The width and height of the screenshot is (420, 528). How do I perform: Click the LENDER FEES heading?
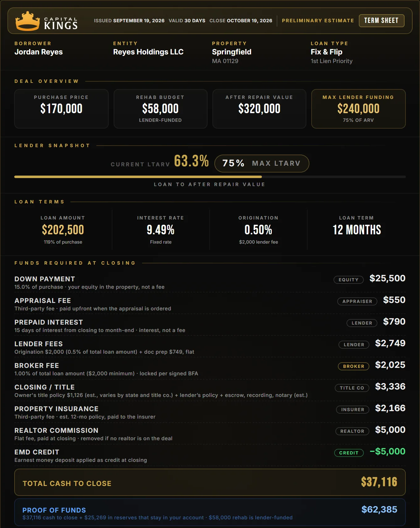pyautogui.click(x=39, y=344)
